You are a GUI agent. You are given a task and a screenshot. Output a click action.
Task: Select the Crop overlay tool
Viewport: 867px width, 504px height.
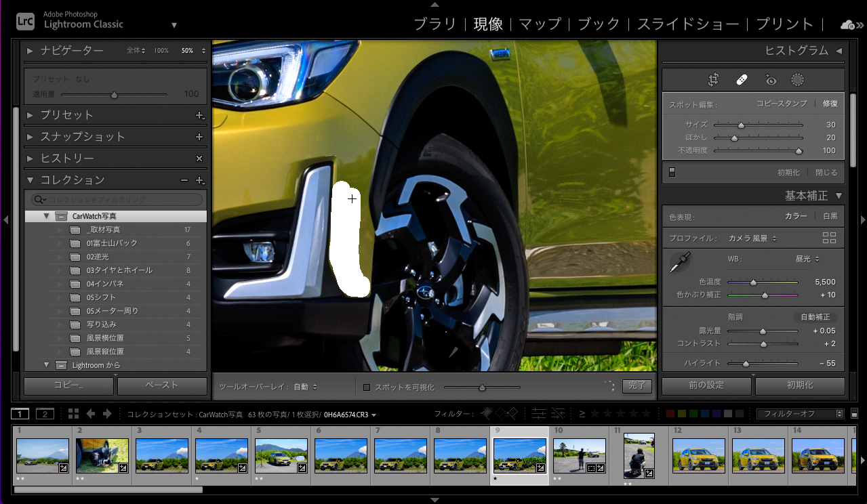tap(713, 80)
